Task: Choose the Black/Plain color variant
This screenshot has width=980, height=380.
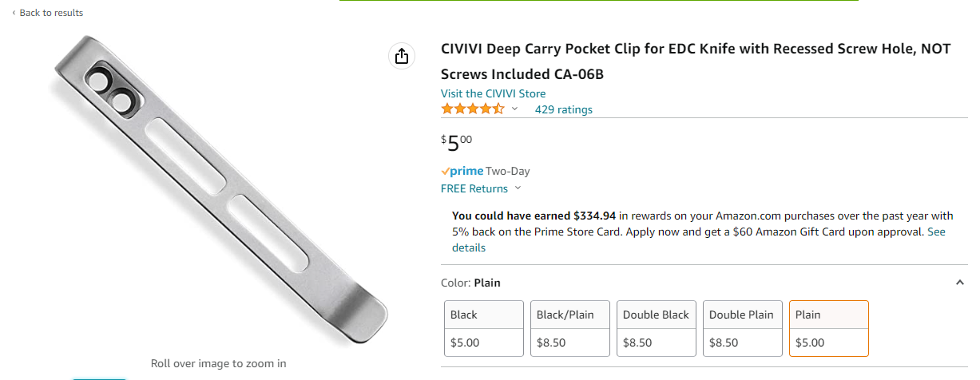Action: tap(570, 328)
